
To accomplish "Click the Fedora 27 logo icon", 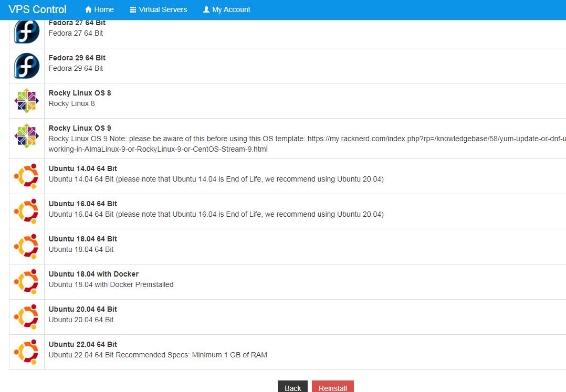I will 27,31.
